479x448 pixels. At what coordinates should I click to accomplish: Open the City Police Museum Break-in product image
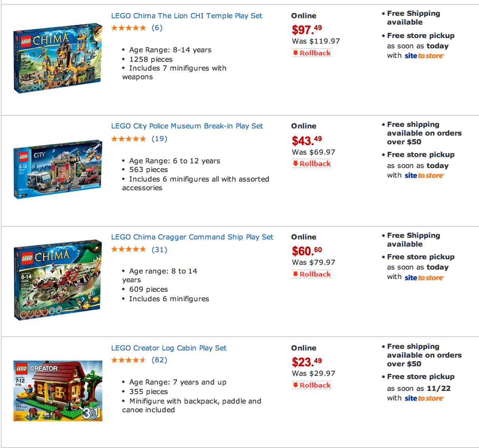[x=58, y=169]
